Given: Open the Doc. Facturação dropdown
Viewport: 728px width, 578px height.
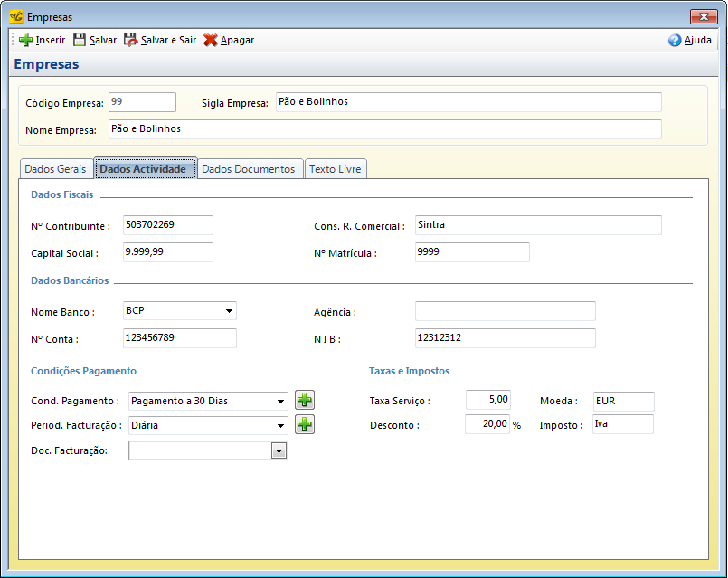Looking at the screenshot, I should click(x=279, y=450).
